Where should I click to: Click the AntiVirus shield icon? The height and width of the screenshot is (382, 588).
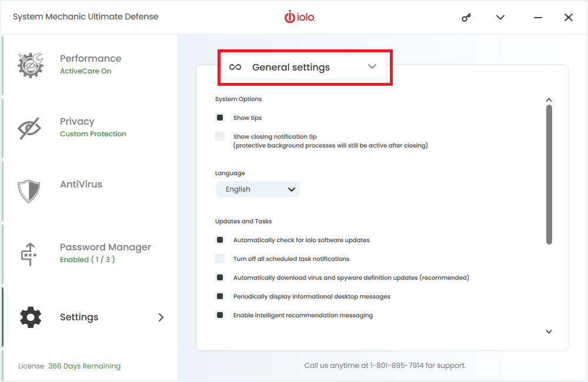click(29, 191)
